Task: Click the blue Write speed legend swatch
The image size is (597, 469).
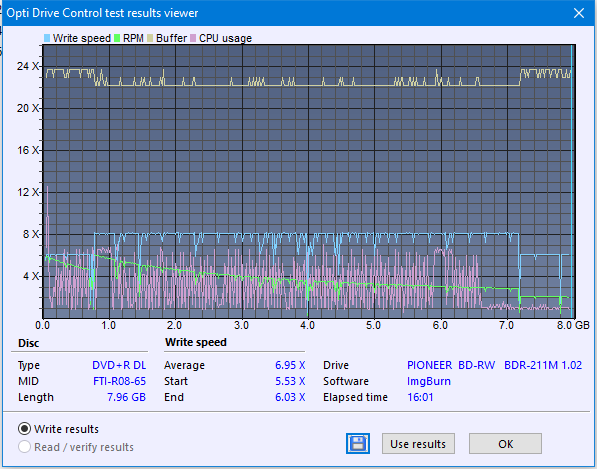Action: click(x=47, y=38)
